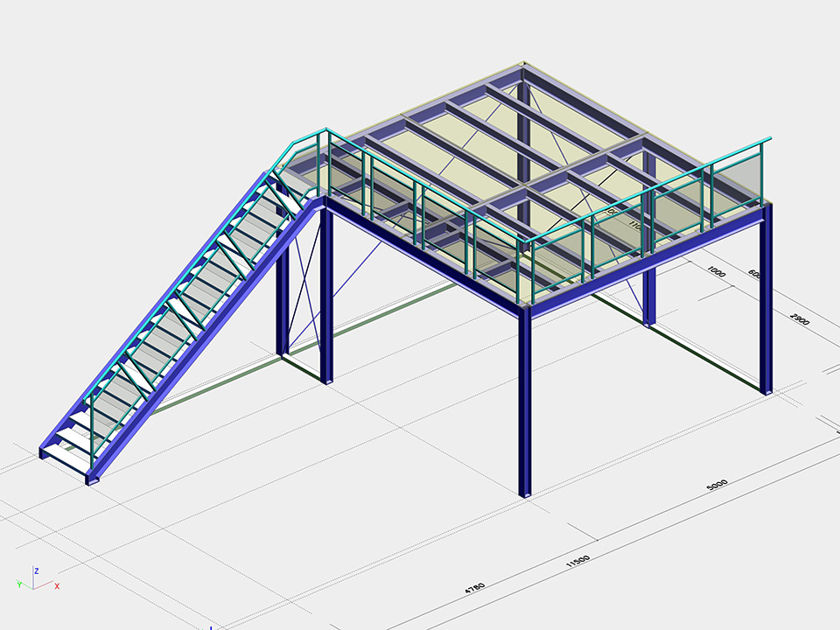The image size is (840, 630).
Task: Select the 5000 dimension label
Action: [717, 485]
